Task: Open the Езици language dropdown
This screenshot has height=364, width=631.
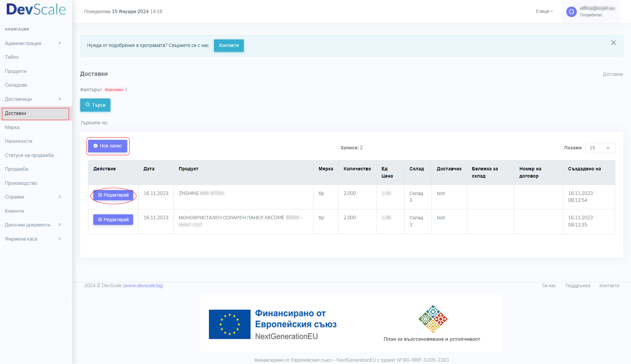Action: (x=544, y=11)
